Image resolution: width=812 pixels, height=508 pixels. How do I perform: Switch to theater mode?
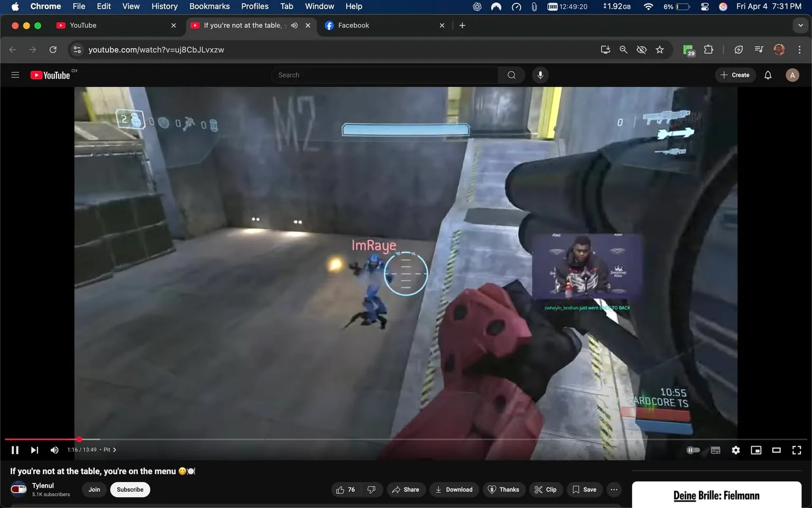tap(776, 450)
